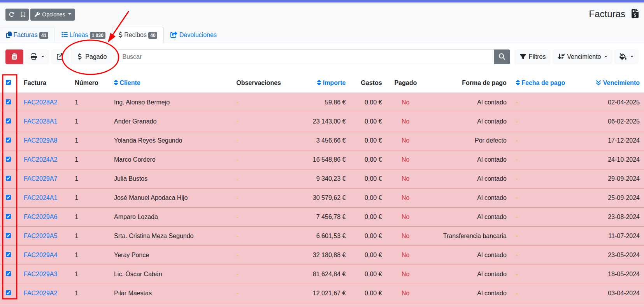Click the reload page icon

[x=12, y=14]
